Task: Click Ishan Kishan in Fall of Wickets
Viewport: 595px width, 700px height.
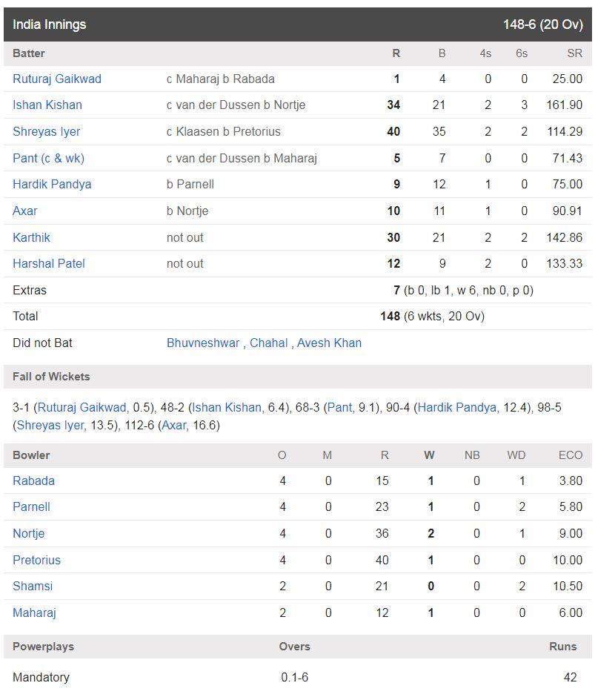Action: (227, 408)
